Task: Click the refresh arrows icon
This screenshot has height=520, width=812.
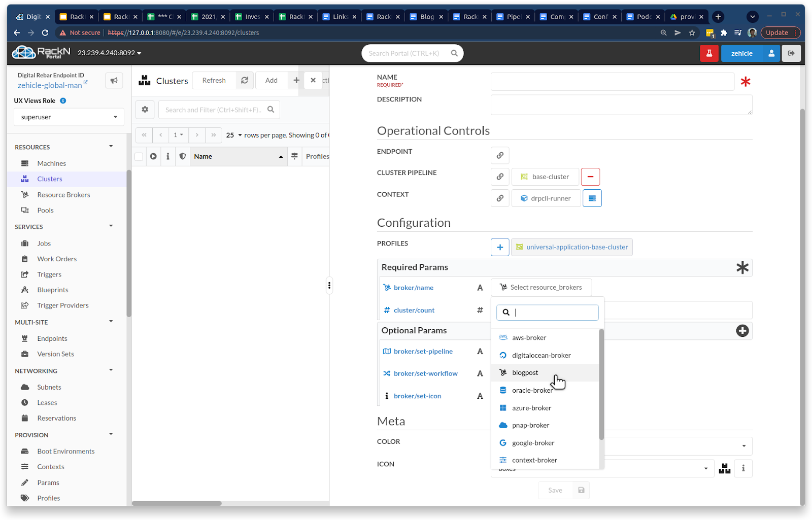Action: (245, 80)
